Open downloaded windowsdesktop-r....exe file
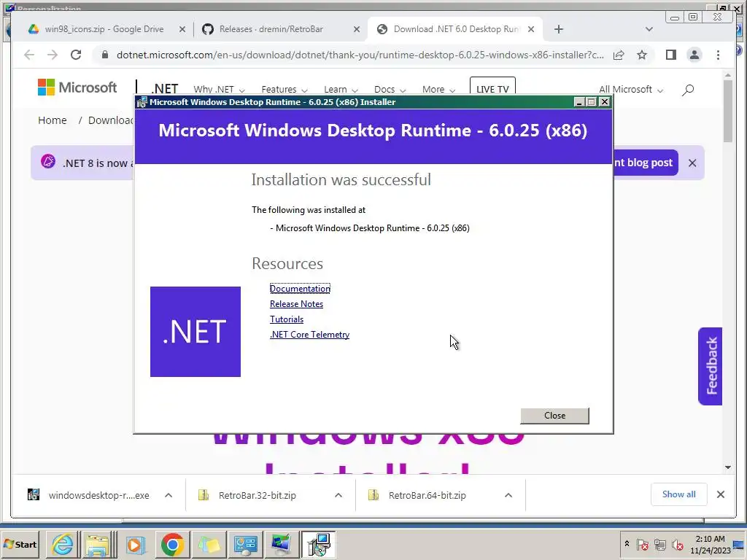 [89, 495]
